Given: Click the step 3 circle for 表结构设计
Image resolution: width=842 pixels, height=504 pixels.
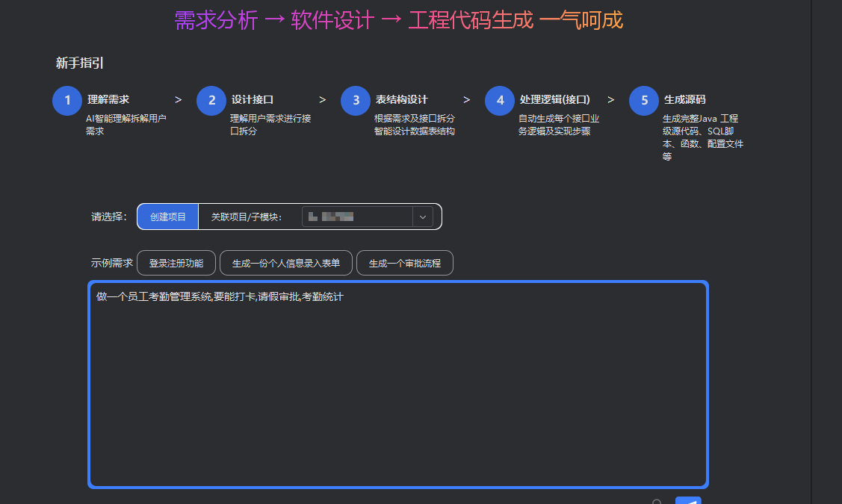Looking at the screenshot, I should point(356,100).
